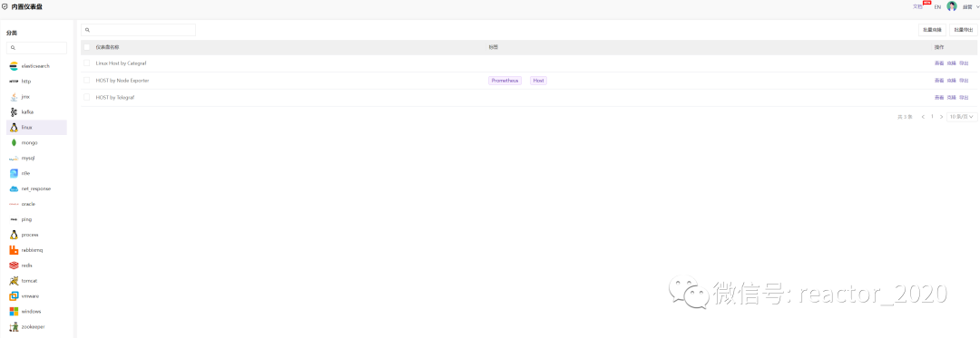The height and width of the screenshot is (338, 980).
Task: Click the batch export button
Action: [x=964, y=30]
